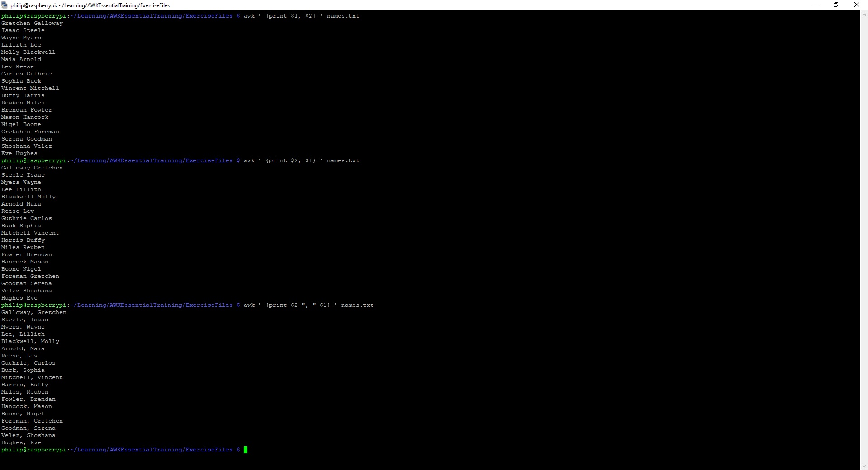Click the 'Steele Isaac' output line
The image size is (868, 470).
(23, 175)
